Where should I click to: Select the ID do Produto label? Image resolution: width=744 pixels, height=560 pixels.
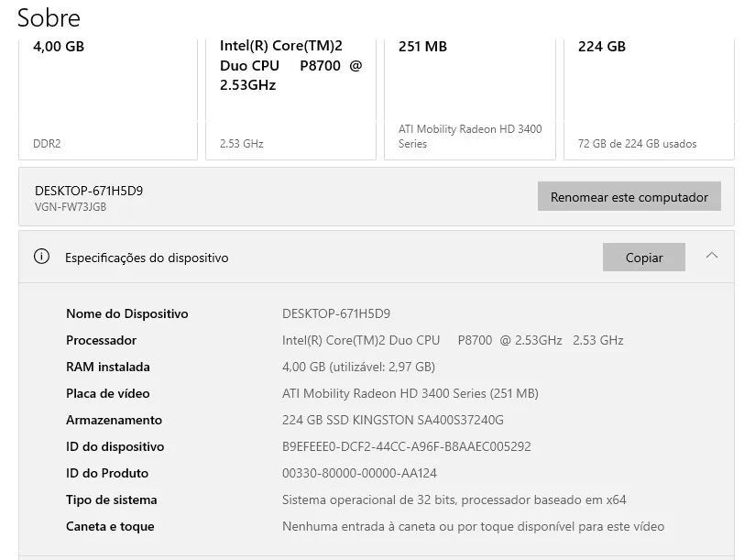pos(107,473)
